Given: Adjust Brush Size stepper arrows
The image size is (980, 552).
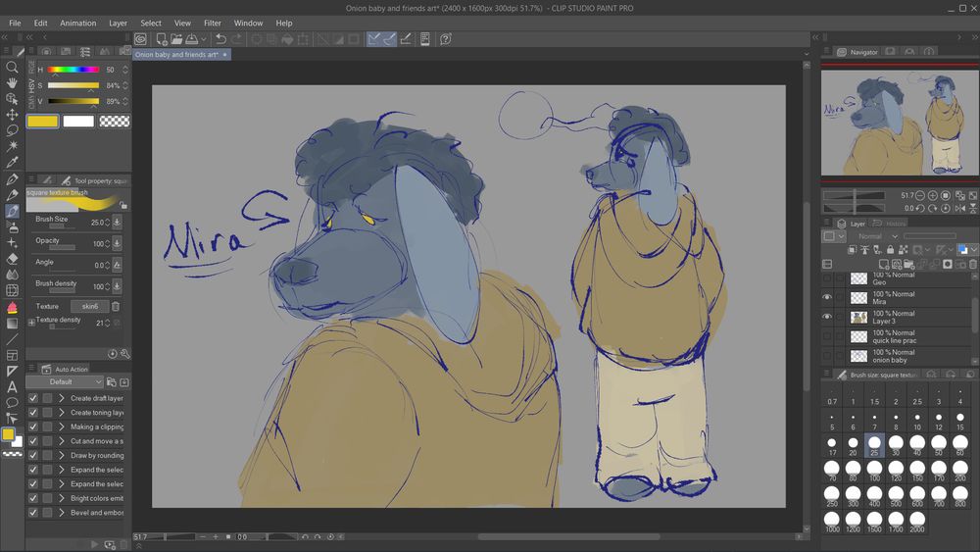Looking at the screenshot, I should [108, 223].
